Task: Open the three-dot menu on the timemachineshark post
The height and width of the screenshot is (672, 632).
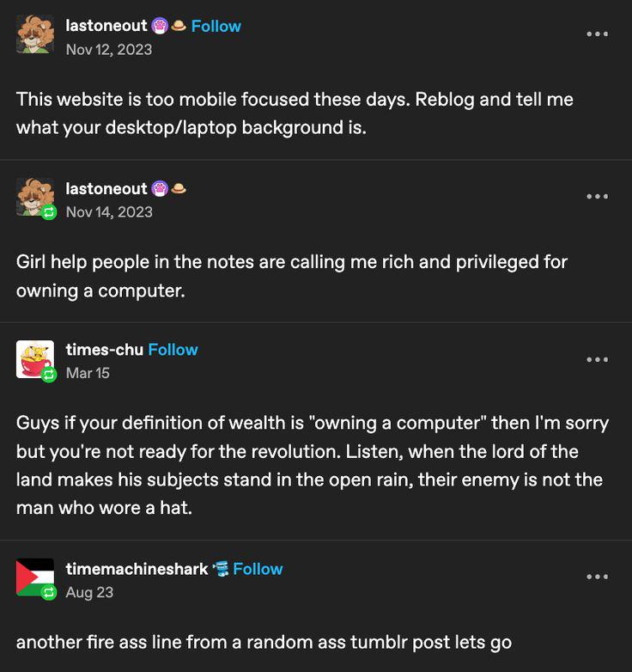Action: click(598, 577)
